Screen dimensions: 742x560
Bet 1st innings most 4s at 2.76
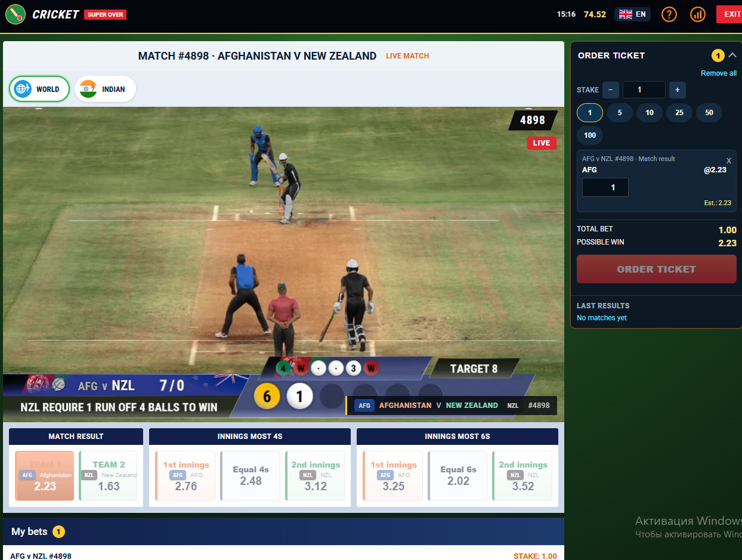click(x=185, y=476)
